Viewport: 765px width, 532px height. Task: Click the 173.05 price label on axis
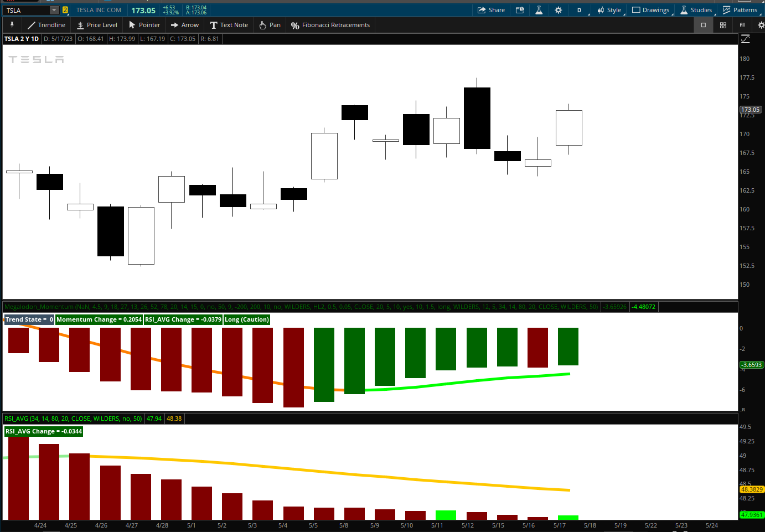click(751, 110)
